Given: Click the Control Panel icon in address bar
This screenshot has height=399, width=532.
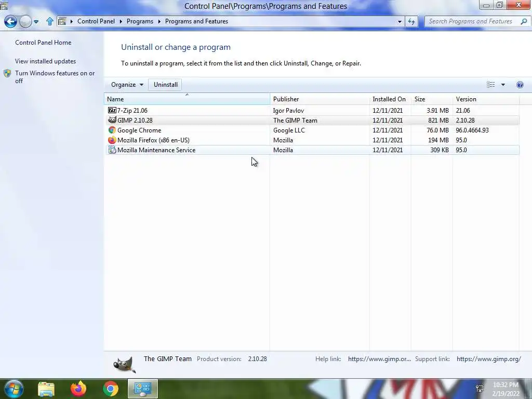Looking at the screenshot, I should (x=62, y=21).
